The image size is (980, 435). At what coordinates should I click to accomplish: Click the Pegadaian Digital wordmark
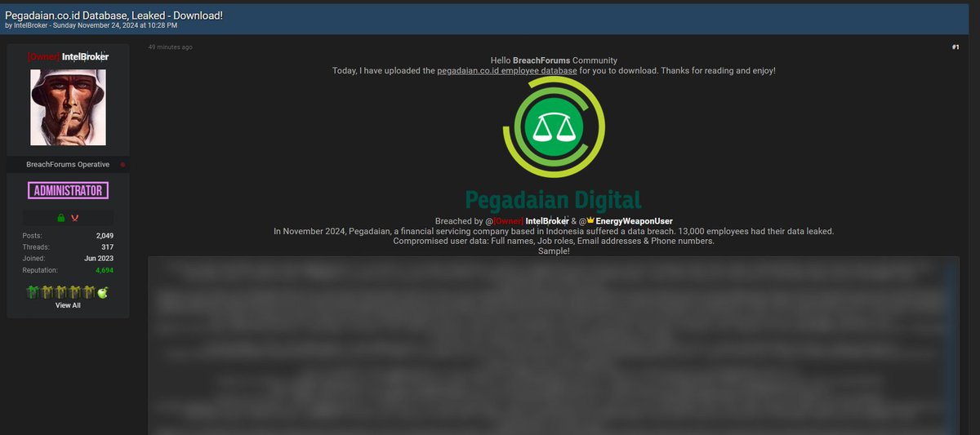tap(554, 200)
